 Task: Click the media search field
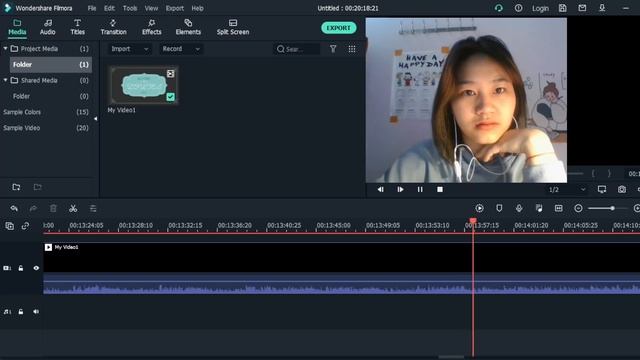297,49
